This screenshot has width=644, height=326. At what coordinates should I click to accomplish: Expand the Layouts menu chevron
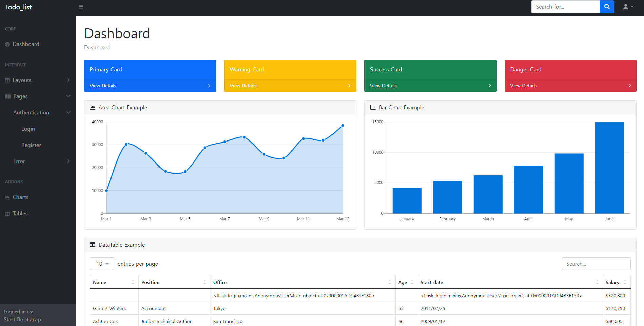tap(68, 80)
